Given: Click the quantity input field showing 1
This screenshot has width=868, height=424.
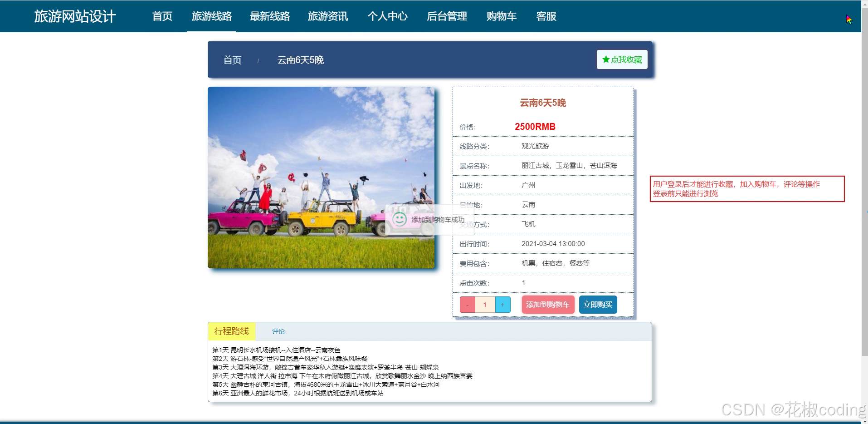Looking at the screenshot, I should (485, 305).
